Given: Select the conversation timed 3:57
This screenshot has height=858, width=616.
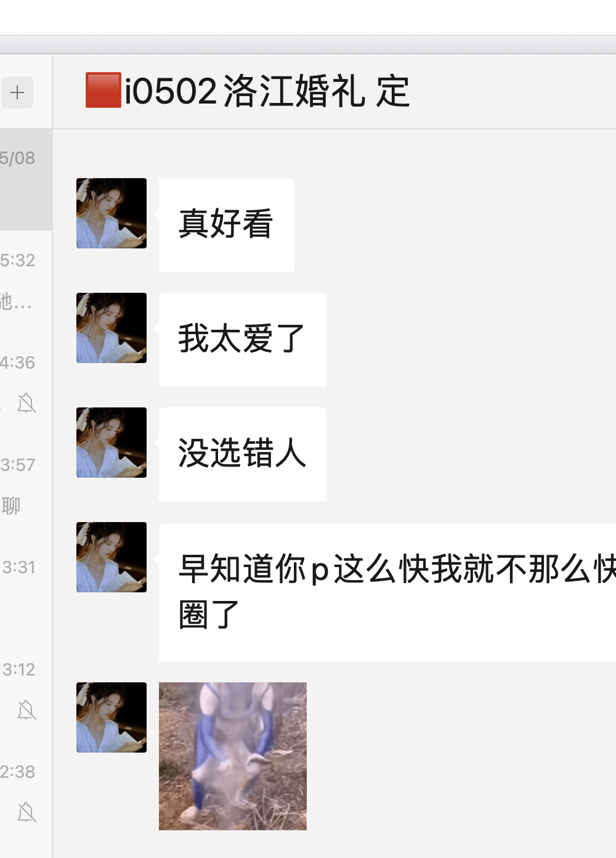Looking at the screenshot, I should click(26, 486).
